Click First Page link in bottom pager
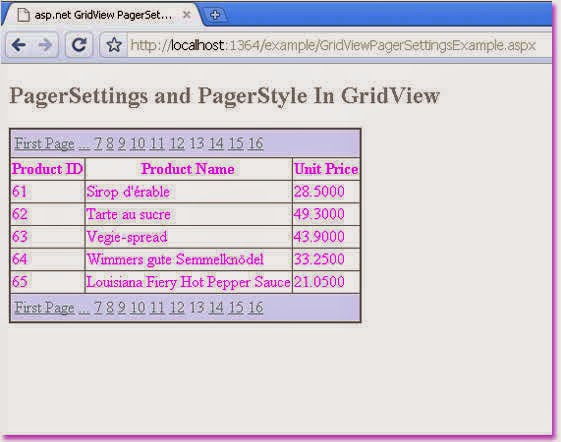 point(44,307)
